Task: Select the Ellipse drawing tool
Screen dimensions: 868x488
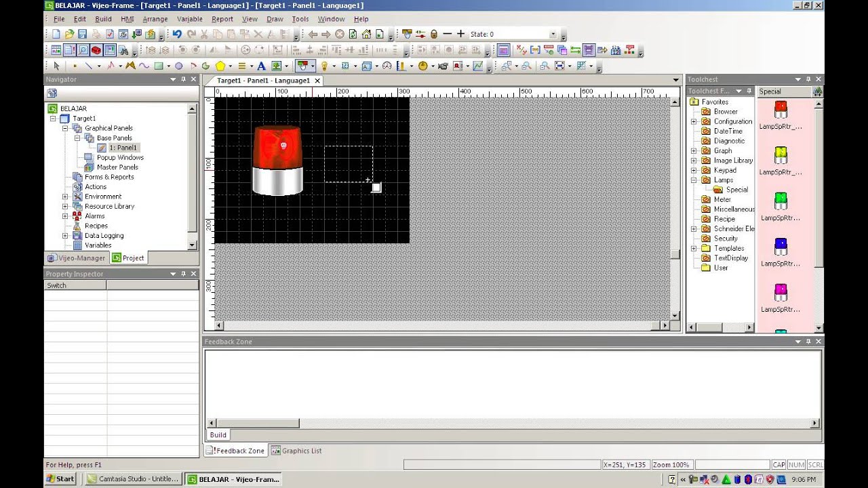Action: [178, 66]
